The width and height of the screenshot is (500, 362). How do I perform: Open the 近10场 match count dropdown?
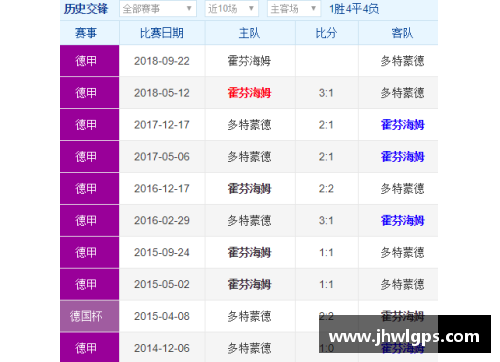[x=232, y=9]
